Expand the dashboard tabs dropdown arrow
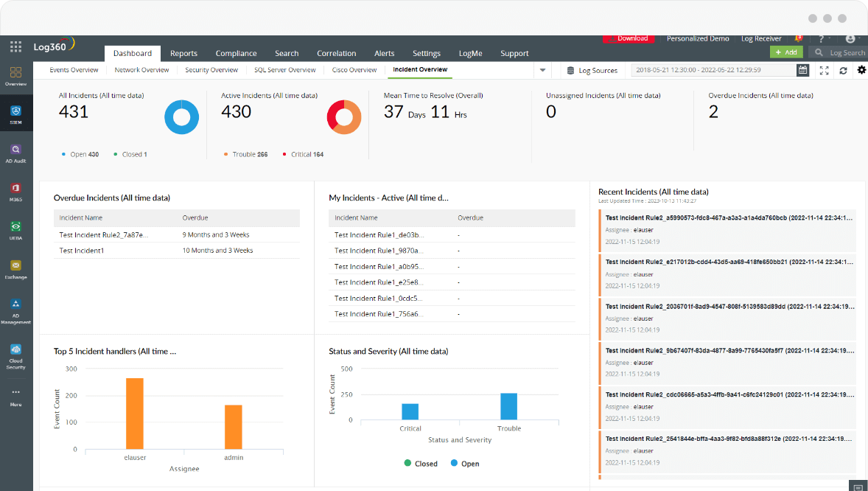868x491 pixels. coord(543,71)
